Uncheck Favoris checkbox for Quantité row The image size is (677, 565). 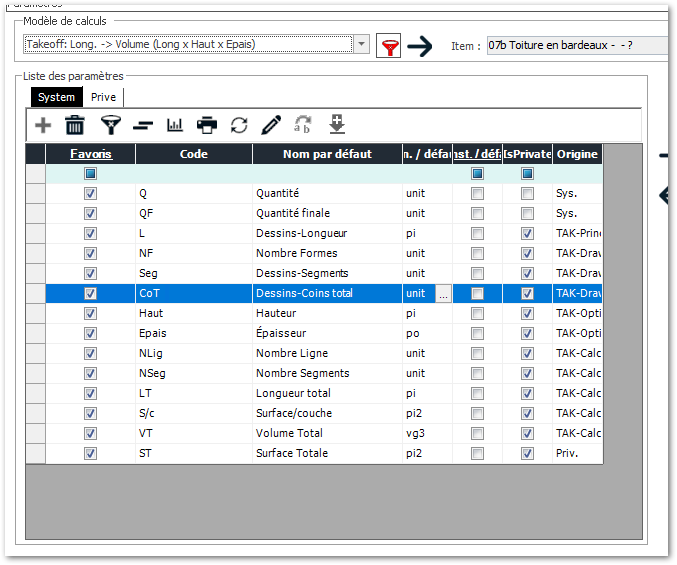click(91, 193)
